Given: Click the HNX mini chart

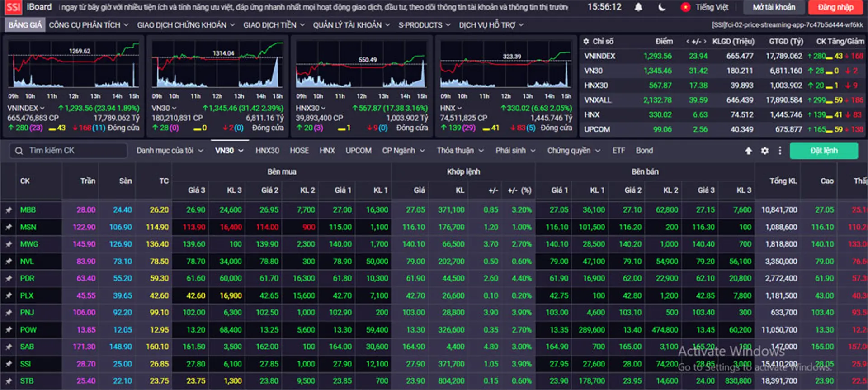Looking at the screenshot, I should click(505, 65).
